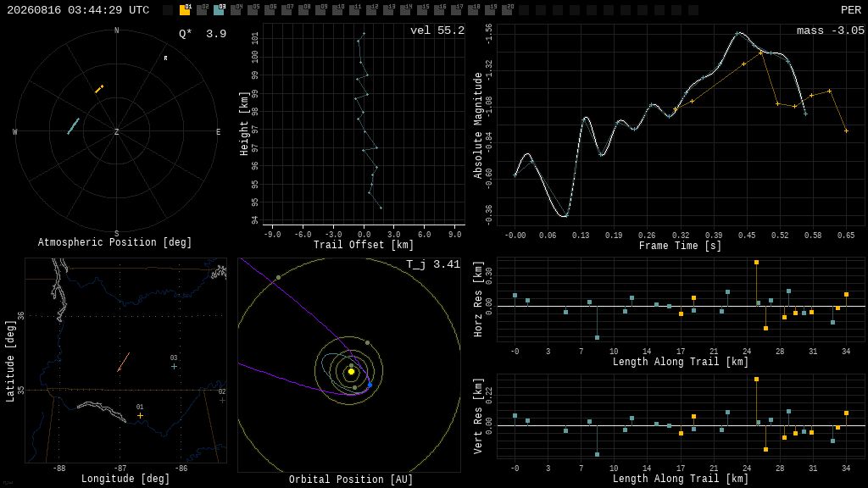Click the tallest yellow horizontal residual point

coord(756,263)
